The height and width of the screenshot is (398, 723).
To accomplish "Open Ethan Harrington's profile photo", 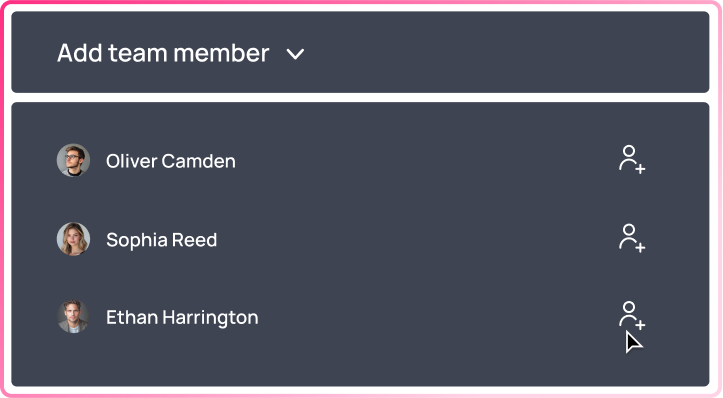I will coord(73,317).
